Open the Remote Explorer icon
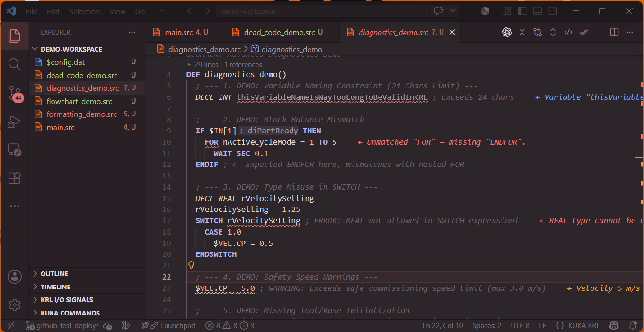 click(x=15, y=150)
